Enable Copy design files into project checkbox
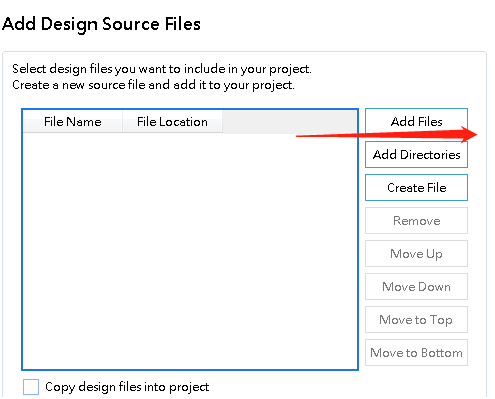Screen dimensions: 495x399 [x=31, y=387]
